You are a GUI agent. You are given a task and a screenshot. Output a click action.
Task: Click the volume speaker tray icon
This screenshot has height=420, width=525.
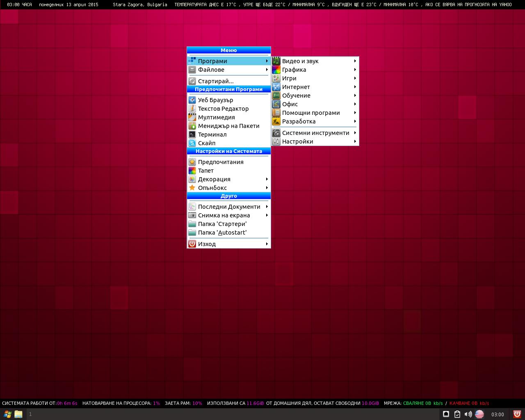point(468,414)
